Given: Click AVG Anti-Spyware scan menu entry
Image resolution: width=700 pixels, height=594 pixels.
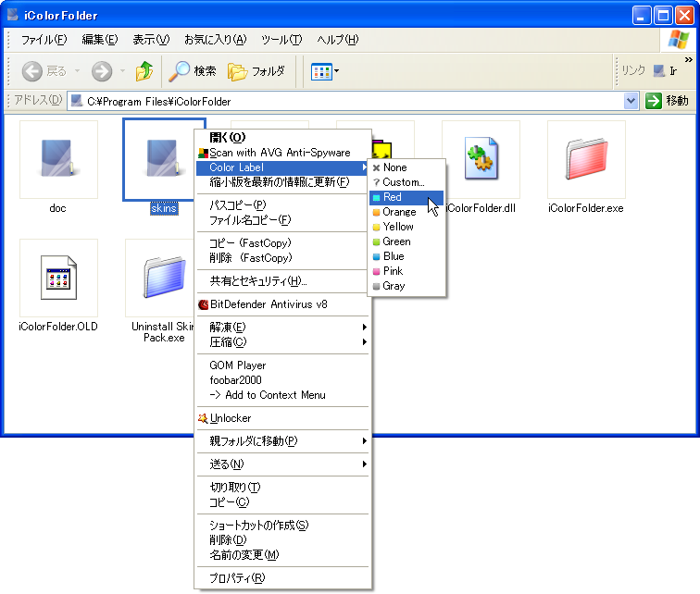Looking at the screenshot, I should [281, 153].
